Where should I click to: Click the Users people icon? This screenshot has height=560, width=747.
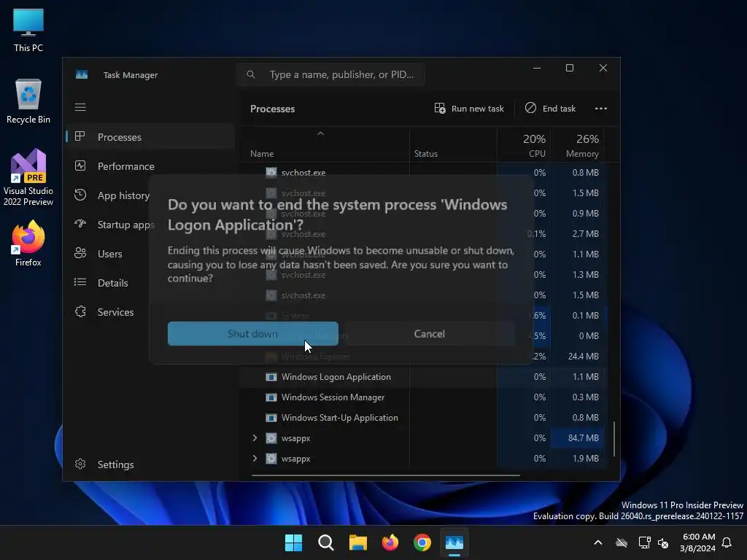click(x=80, y=253)
